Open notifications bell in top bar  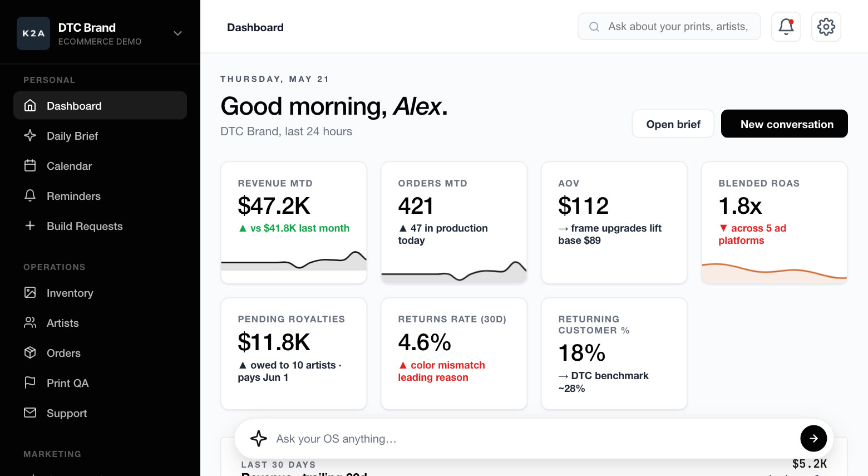[786, 27]
